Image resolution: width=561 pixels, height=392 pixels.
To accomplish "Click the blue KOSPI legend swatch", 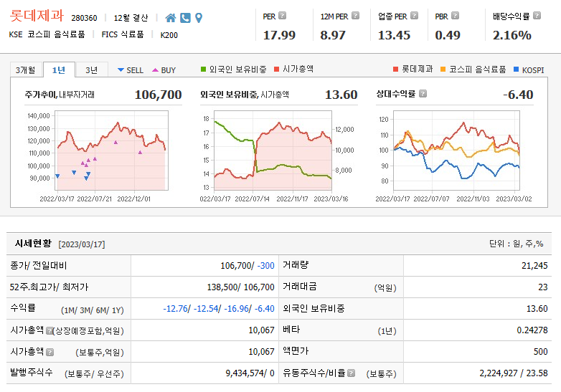I will (516, 69).
